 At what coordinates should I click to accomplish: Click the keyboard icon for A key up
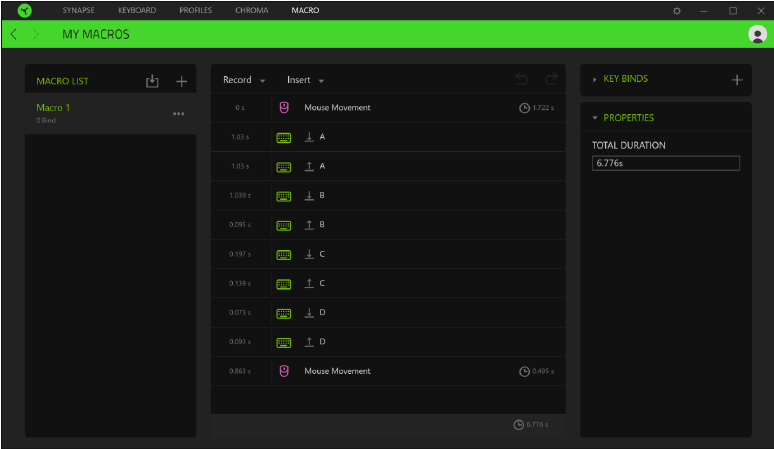pyautogui.click(x=283, y=167)
